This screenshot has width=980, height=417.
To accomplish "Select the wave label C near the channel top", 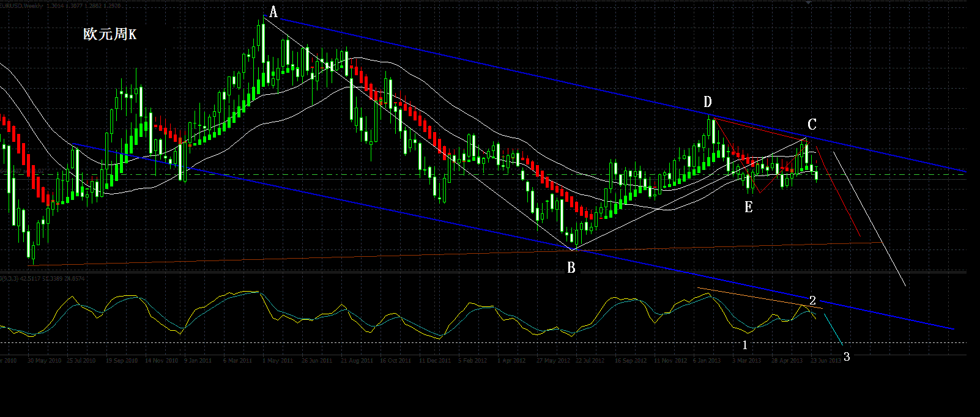I will pyautogui.click(x=812, y=125).
